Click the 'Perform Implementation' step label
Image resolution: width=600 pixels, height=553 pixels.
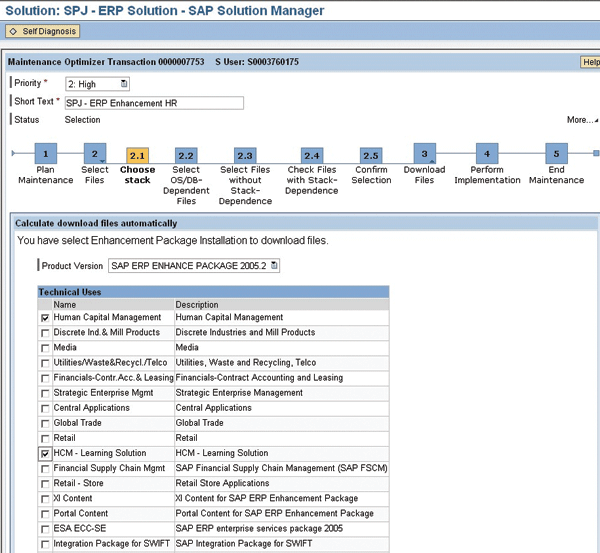coord(487,175)
